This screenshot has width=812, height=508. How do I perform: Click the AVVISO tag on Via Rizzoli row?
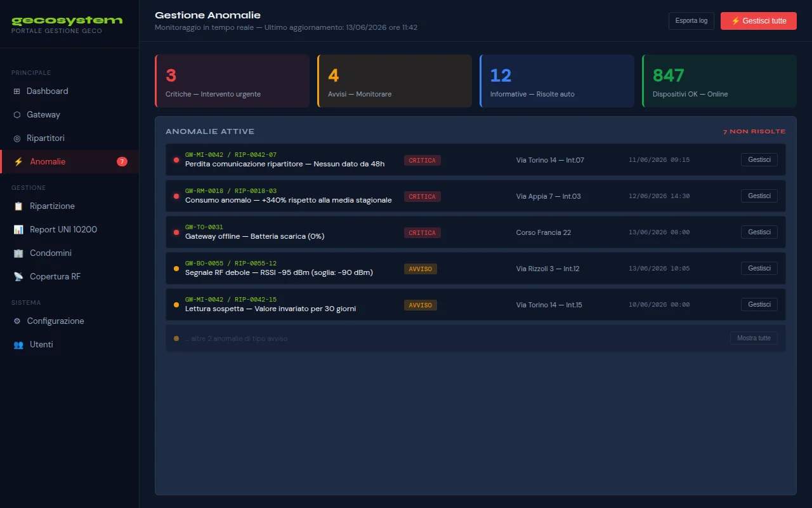[x=421, y=269]
